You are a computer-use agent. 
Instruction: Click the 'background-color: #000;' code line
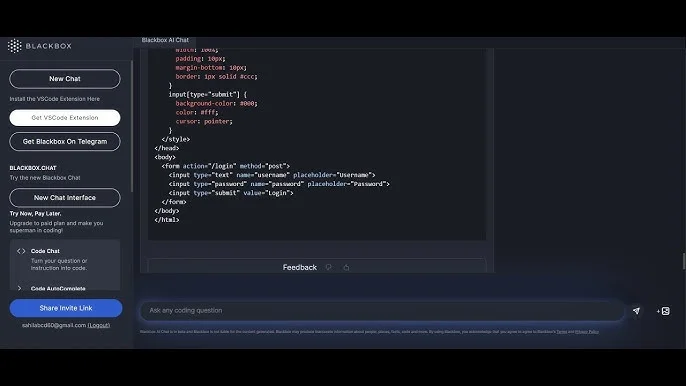pos(217,103)
